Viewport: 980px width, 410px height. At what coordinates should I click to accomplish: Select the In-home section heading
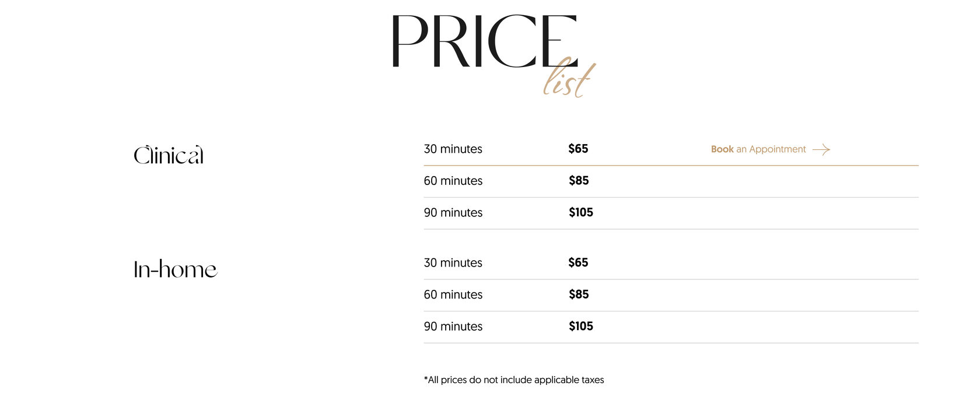175,269
